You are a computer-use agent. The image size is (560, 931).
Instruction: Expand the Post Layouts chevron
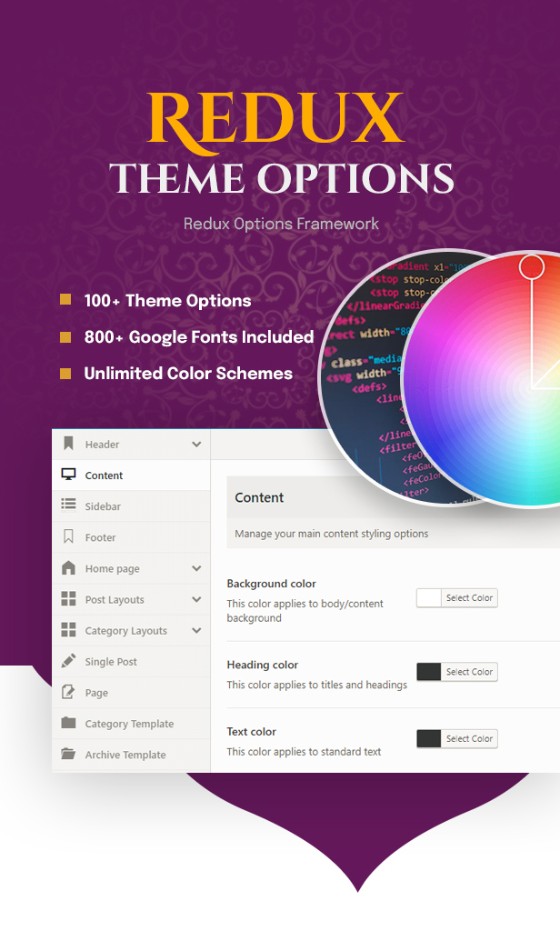tap(196, 599)
